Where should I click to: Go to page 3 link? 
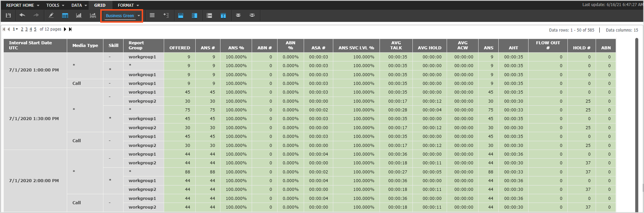[x=26, y=29]
